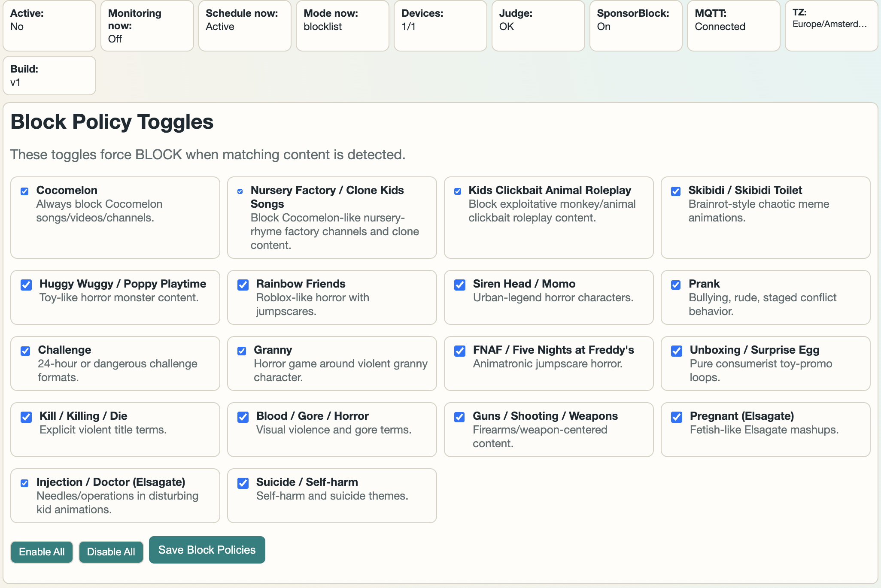881x588 pixels.
Task: Click the Enable All button
Action: pos(42,552)
